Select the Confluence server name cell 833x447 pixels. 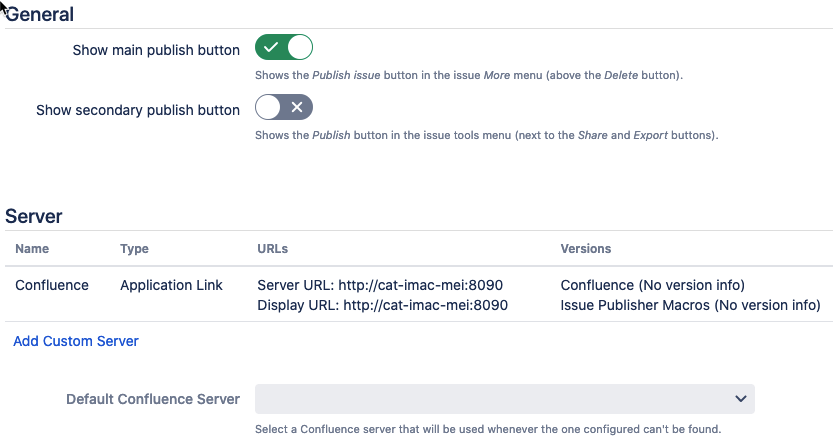tap(52, 285)
